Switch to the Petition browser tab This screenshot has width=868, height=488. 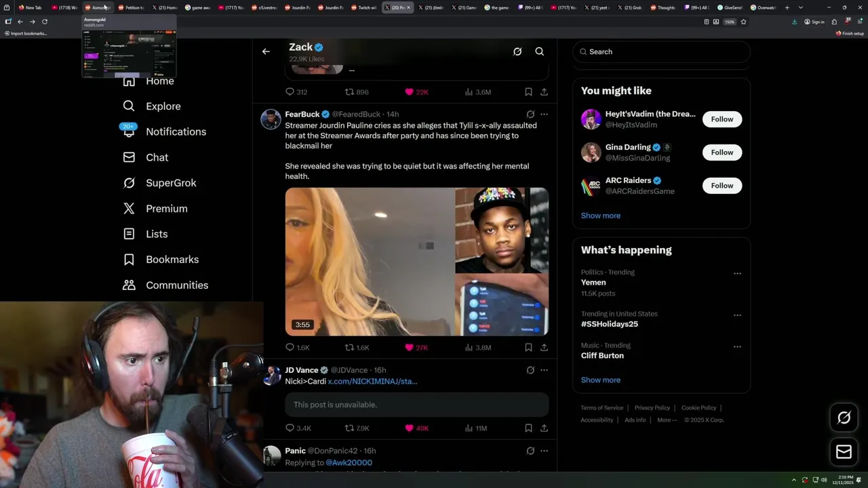point(131,7)
